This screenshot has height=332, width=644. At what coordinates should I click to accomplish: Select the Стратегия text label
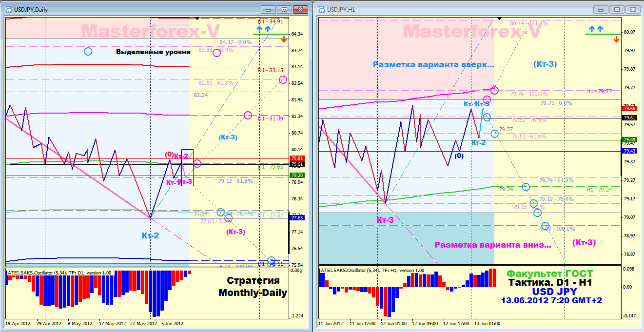point(254,281)
